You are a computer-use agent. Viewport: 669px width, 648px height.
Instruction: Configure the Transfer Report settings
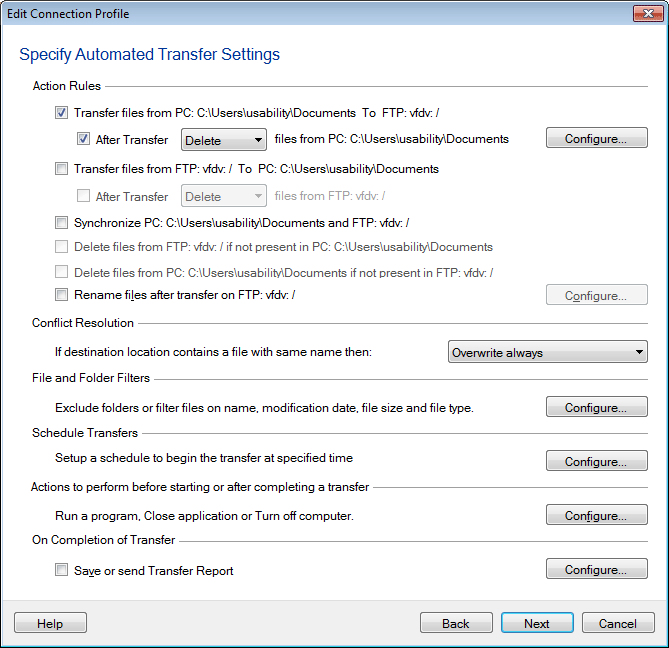pos(596,570)
